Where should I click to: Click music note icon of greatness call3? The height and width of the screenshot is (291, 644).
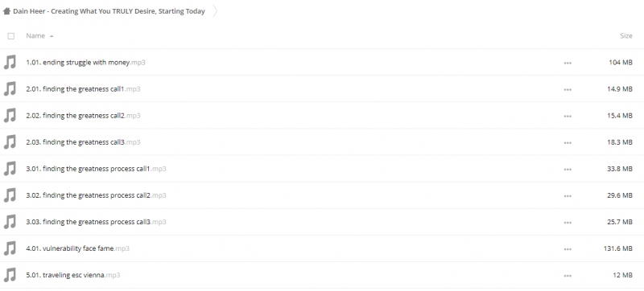click(10, 142)
